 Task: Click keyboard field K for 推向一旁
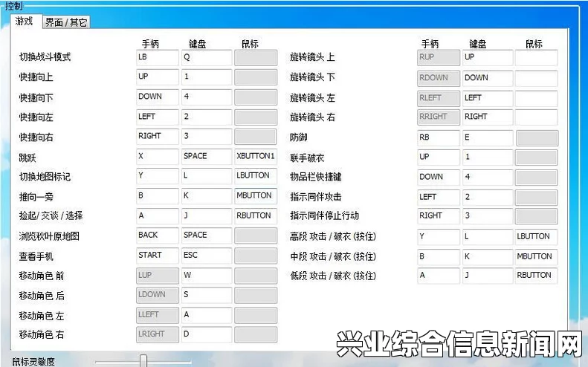[x=207, y=196]
